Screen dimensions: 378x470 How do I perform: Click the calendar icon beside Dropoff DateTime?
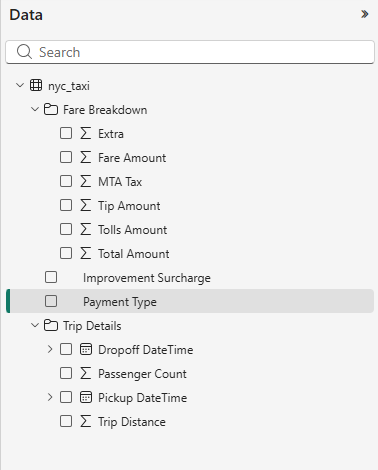pos(86,349)
